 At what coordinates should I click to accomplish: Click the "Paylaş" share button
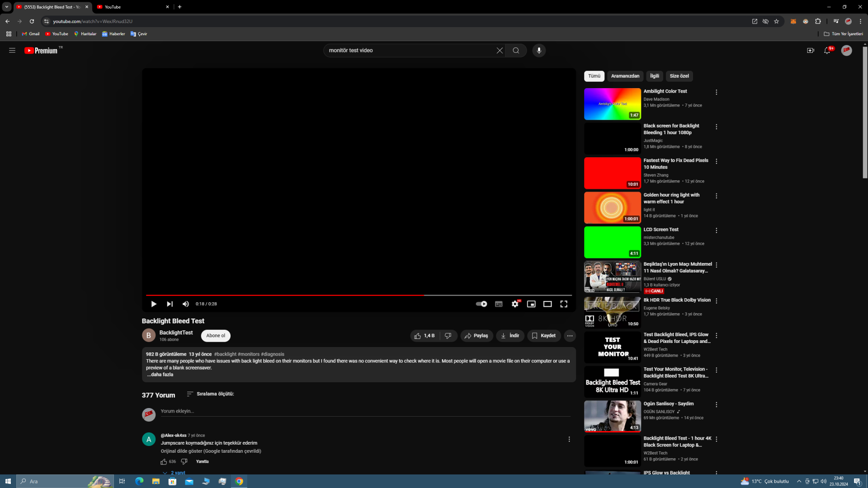point(476,336)
